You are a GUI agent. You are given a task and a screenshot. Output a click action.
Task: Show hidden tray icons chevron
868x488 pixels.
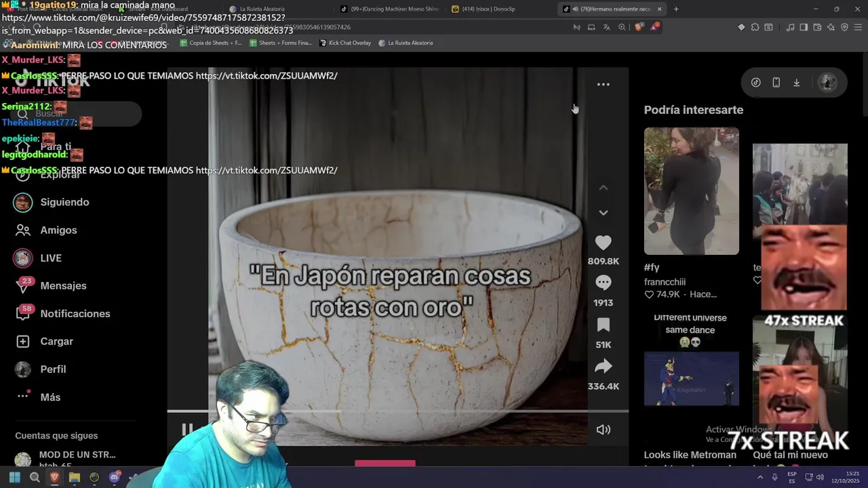point(761,477)
